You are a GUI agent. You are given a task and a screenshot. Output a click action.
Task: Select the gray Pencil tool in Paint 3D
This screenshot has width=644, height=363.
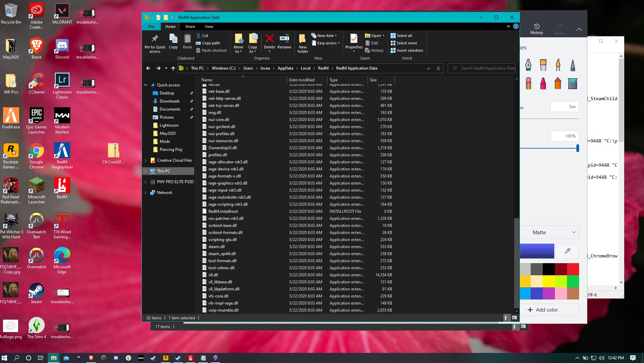[x=573, y=65]
